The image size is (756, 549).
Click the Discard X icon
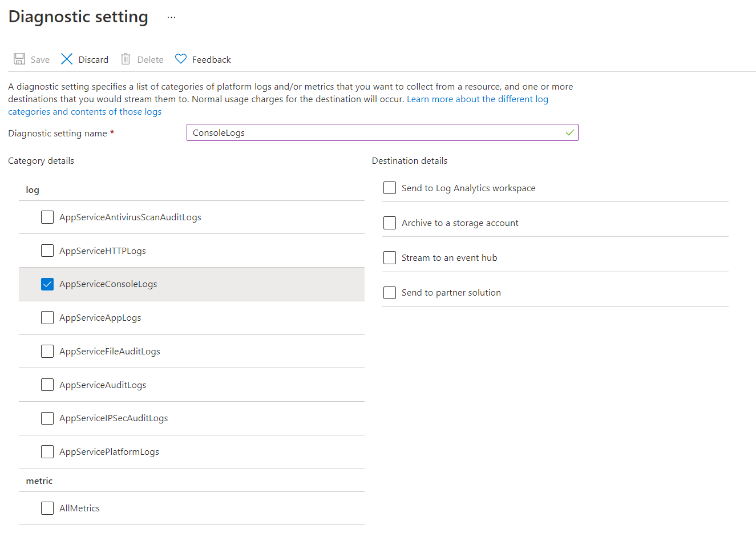[67, 59]
